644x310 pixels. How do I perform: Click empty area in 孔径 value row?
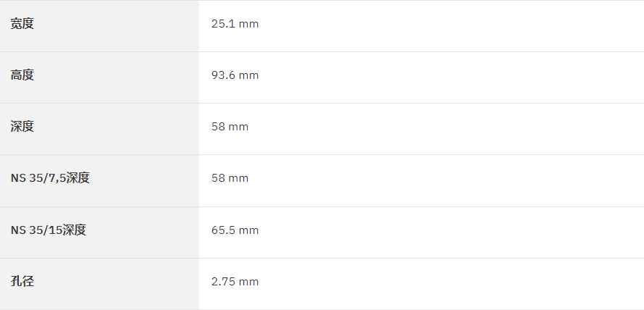click(452, 284)
